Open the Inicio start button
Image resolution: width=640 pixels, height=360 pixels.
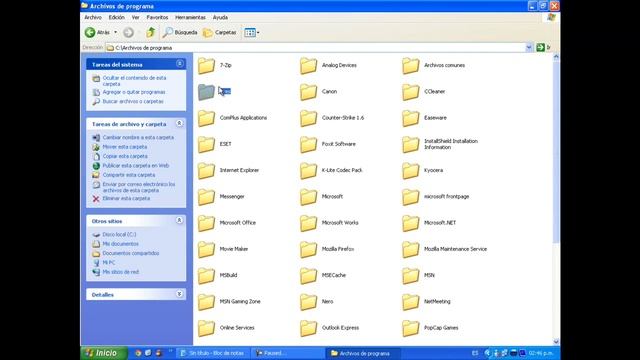point(104,353)
